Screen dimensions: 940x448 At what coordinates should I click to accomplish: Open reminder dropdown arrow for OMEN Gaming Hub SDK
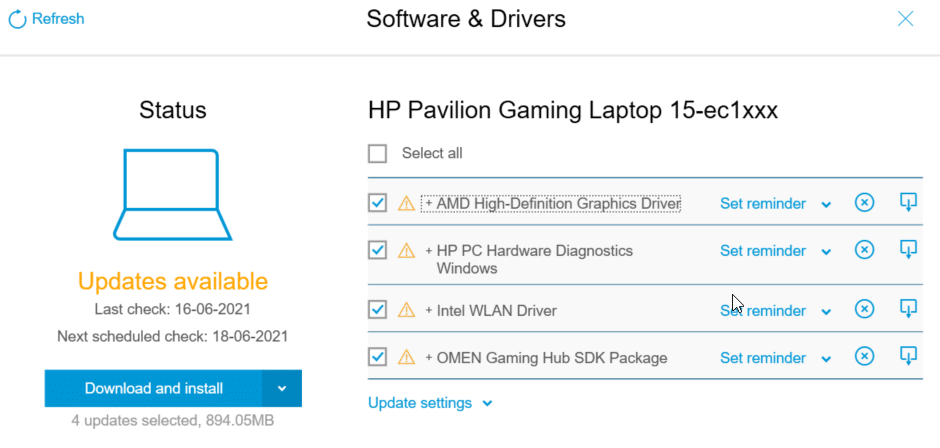826,359
